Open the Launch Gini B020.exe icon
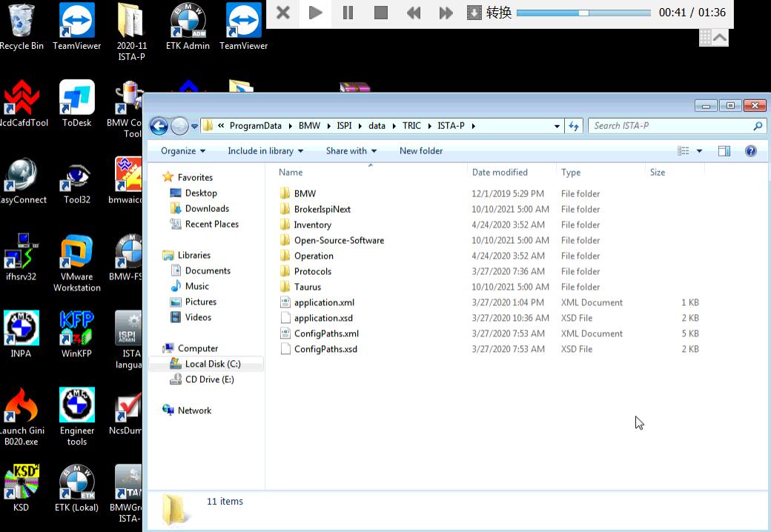 coord(21,416)
